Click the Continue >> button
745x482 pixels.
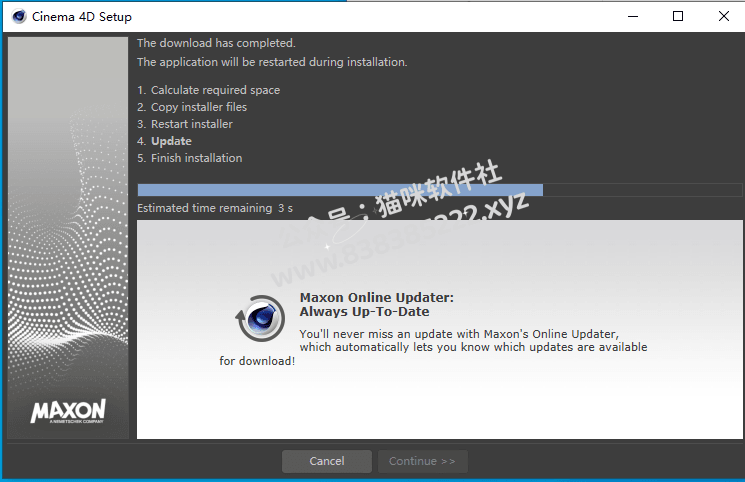(422, 461)
